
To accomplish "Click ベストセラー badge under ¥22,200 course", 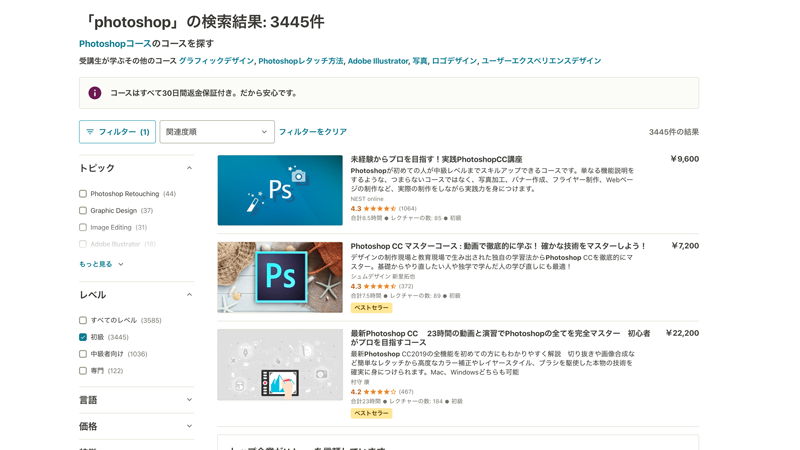I will point(371,413).
